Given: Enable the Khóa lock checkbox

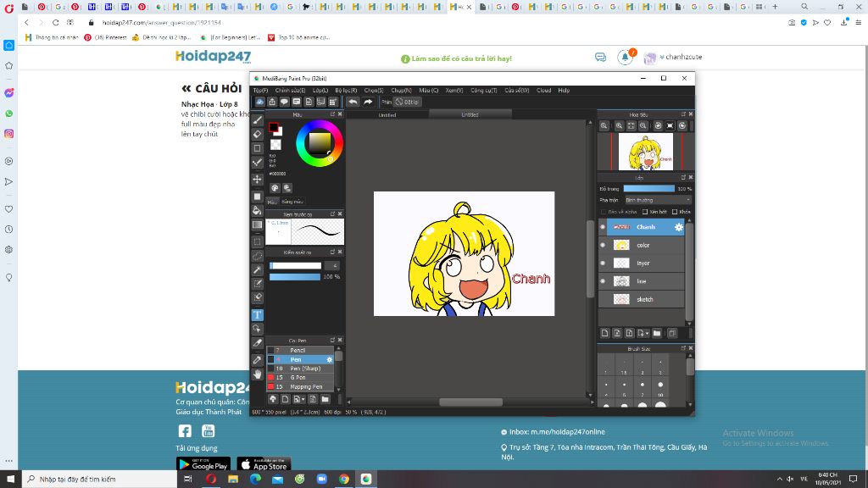Looking at the screenshot, I should point(675,212).
